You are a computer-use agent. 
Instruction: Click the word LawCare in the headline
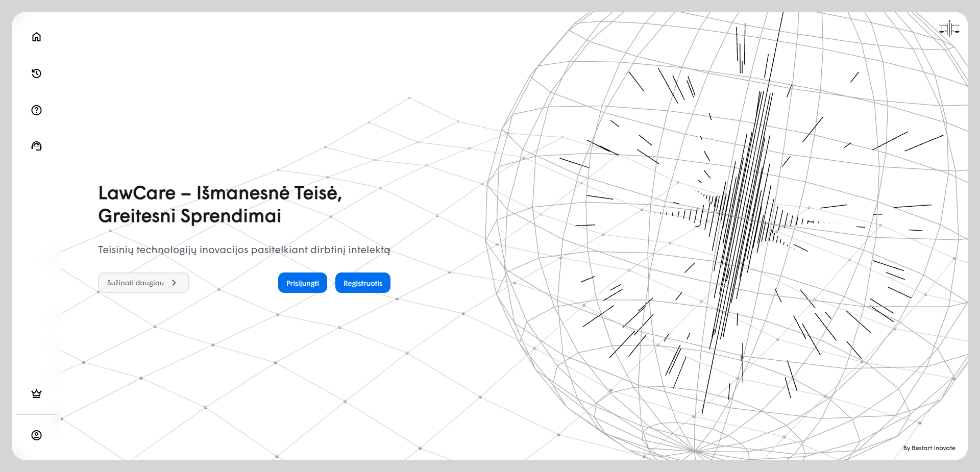137,193
